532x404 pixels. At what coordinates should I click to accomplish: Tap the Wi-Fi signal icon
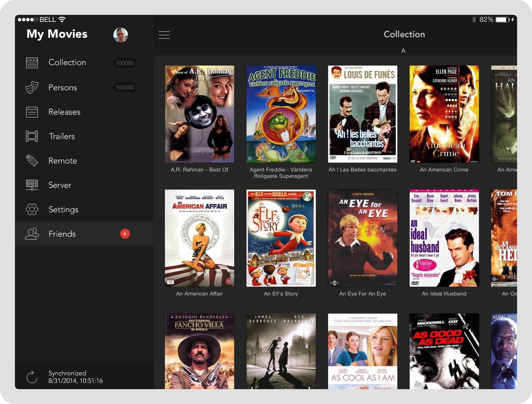(62, 19)
